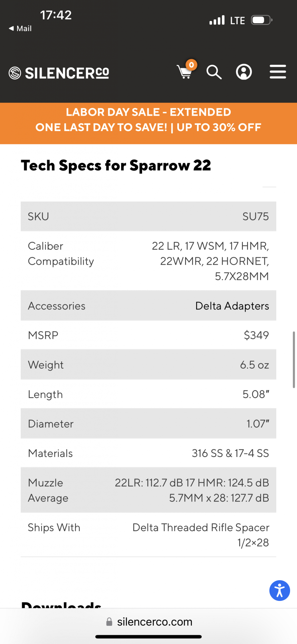The height and width of the screenshot is (644, 297).
Task: Open the accessibility widget button
Action: point(279,590)
